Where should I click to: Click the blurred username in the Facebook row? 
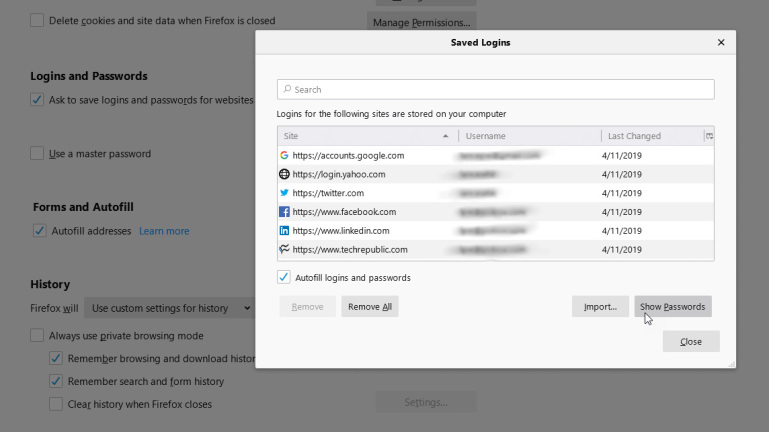click(492, 212)
